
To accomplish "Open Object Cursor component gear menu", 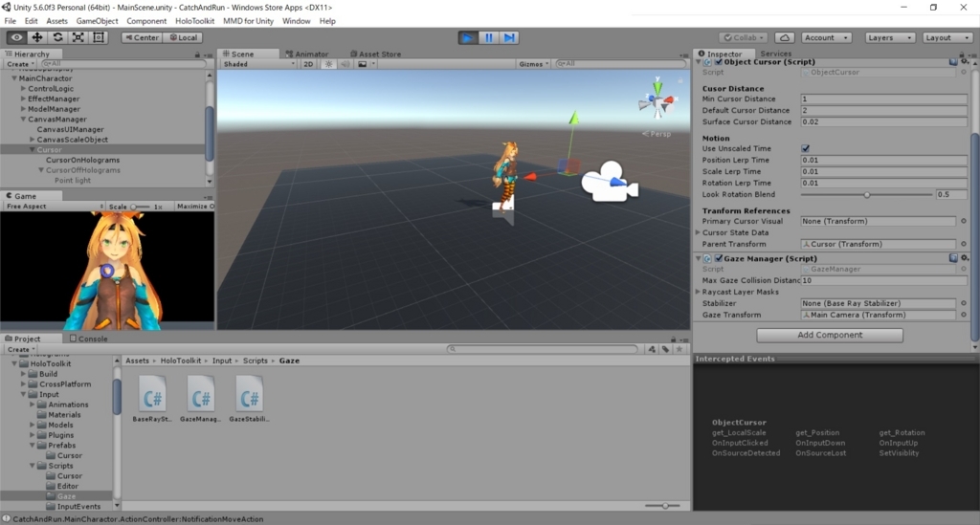I will [x=965, y=62].
